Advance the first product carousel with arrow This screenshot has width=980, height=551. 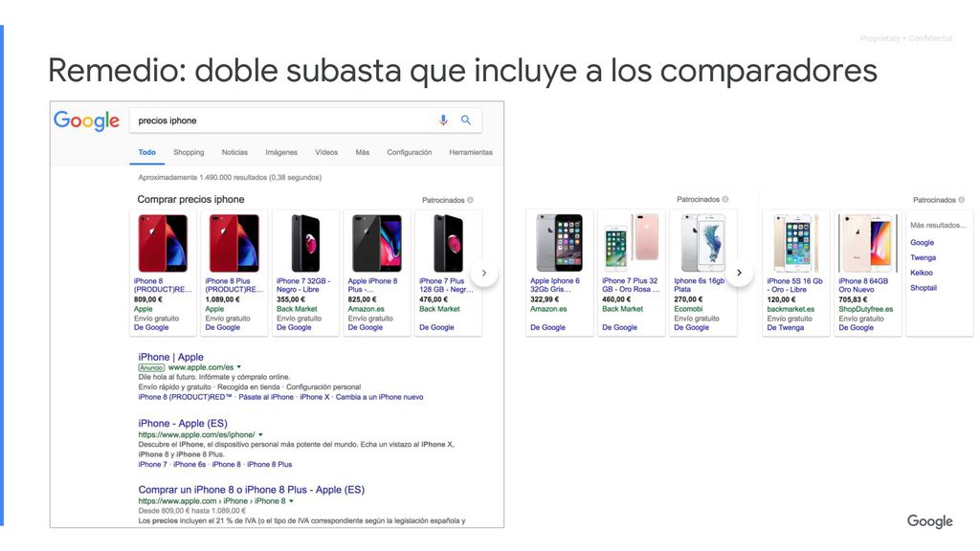(483, 273)
